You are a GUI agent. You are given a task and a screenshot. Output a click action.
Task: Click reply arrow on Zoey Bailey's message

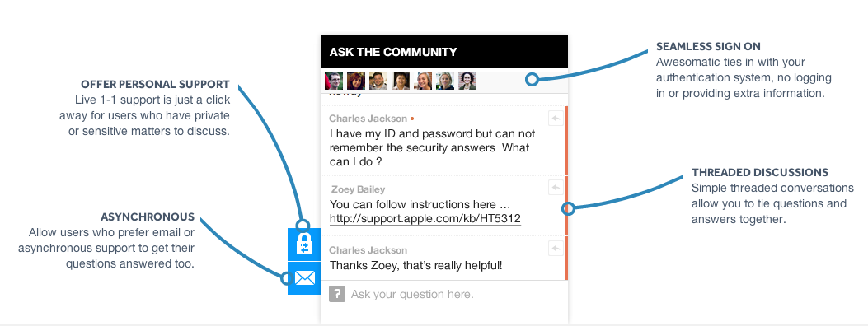[x=556, y=188]
